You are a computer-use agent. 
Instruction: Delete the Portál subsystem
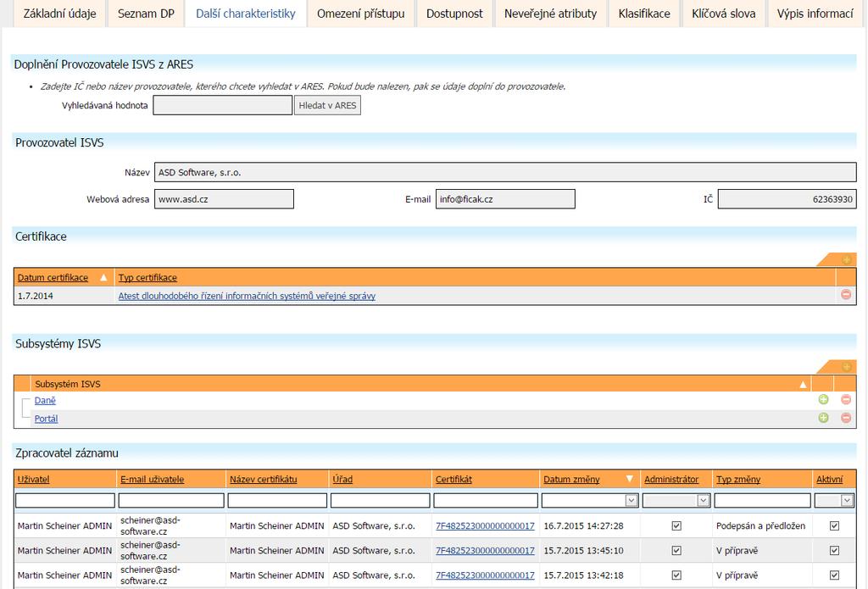[846, 418]
